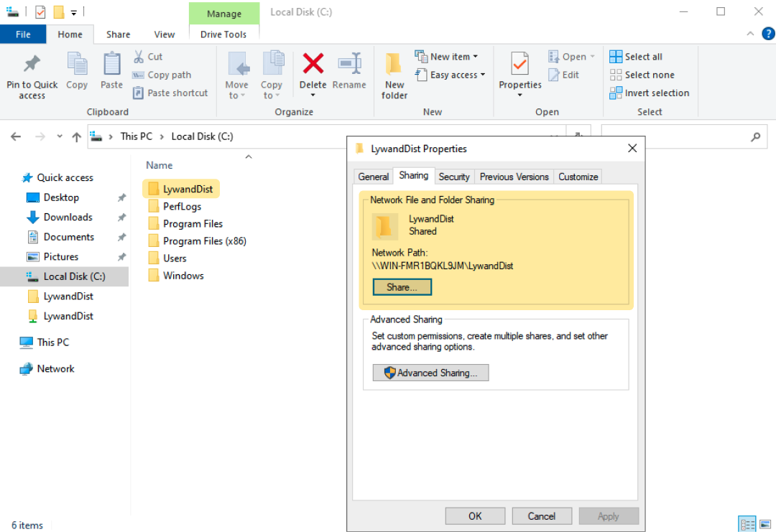Open Desktop in Quick access

(61, 197)
